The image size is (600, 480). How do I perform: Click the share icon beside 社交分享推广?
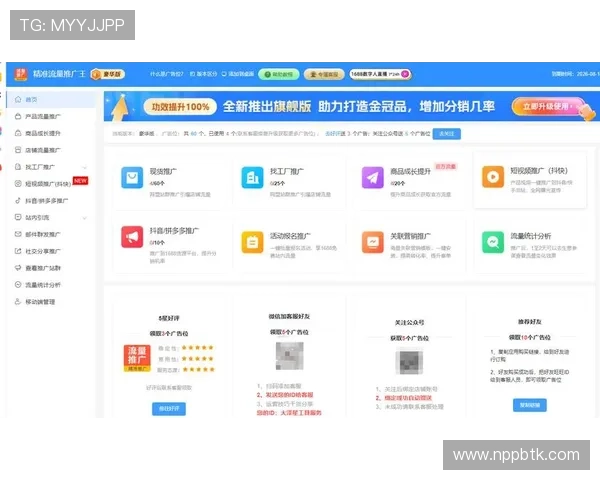[18, 251]
